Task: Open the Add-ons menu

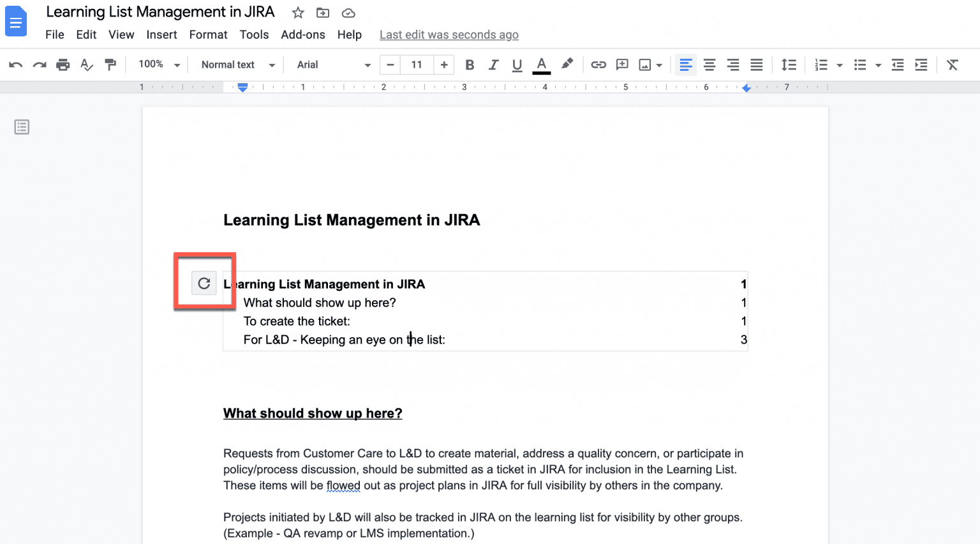Action: pos(303,34)
